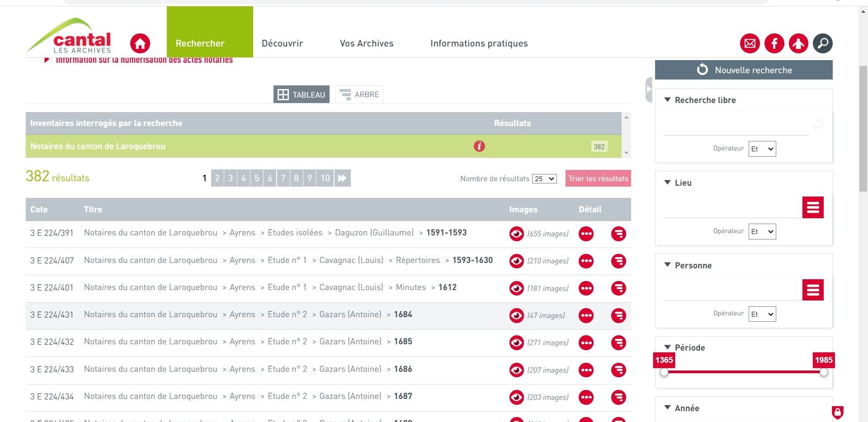Click the Nouvelle recherche button

[x=744, y=70]
